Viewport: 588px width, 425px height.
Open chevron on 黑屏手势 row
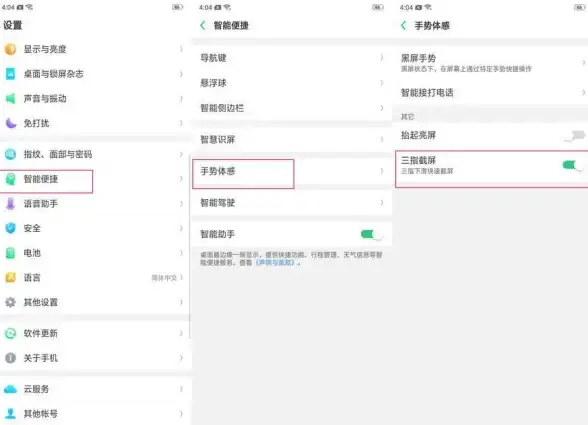point(584,63)
